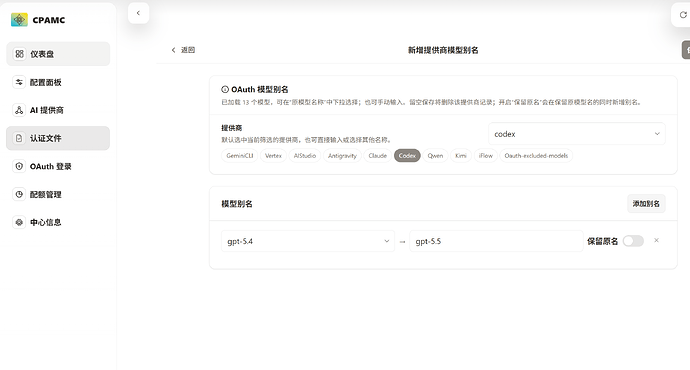Screen dimensions: 690x370
Task: Select the Kimi provider chip
Action: pos(461,156)
